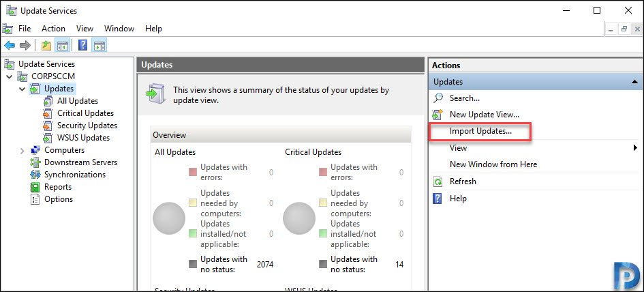Viewport: 644px width, 292px height.
Task: Click the blue Help toolbar icon
Action: tap(82, 45)
